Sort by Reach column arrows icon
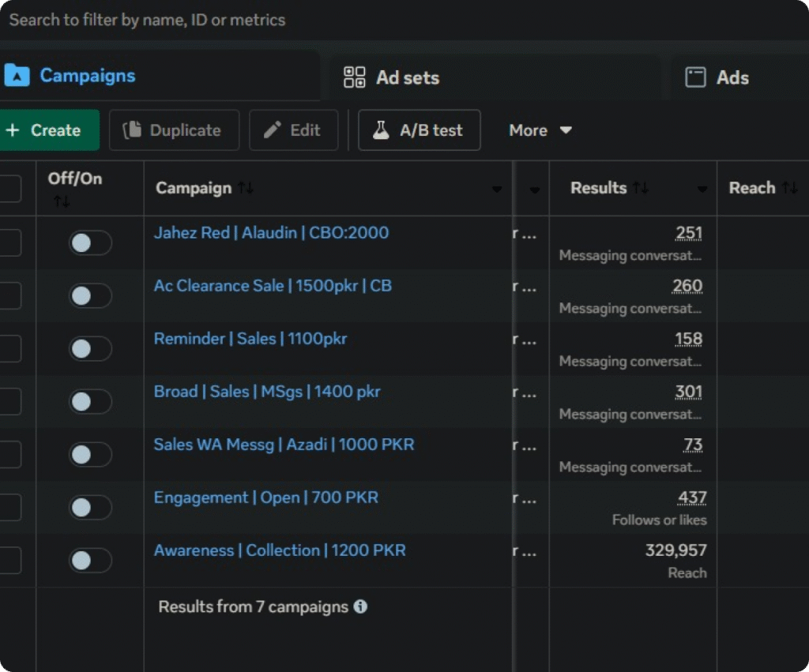The width and height of the screenshot is (809, 672). coord(789,188)
